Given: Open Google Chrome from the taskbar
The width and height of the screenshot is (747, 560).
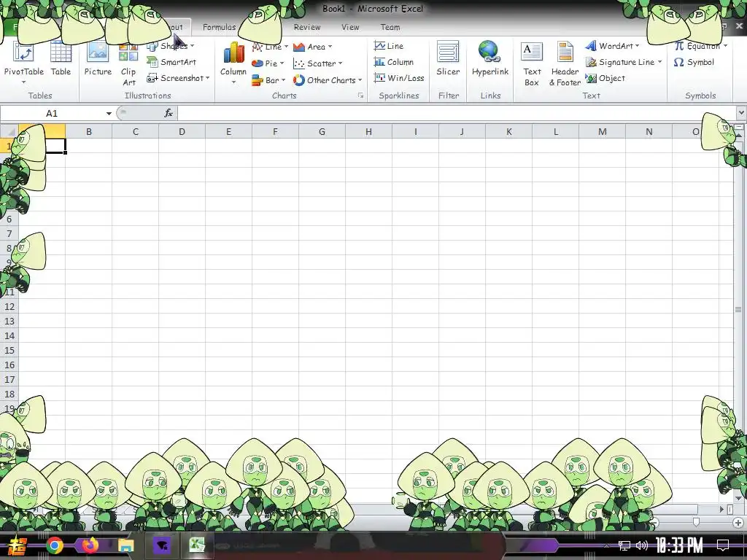Looking at the screenshot, I should click(x=54, y=545).
